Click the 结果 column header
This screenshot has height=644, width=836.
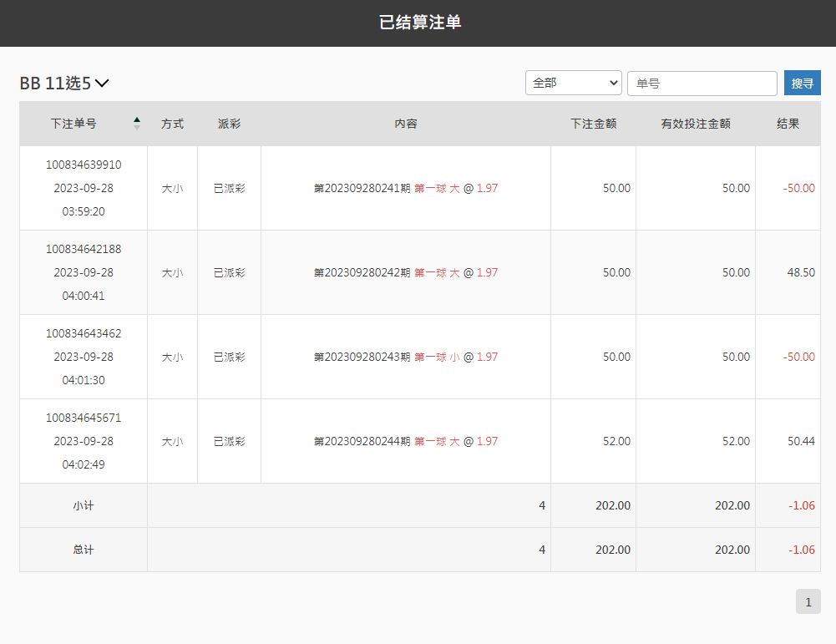[x=788, y=124]
